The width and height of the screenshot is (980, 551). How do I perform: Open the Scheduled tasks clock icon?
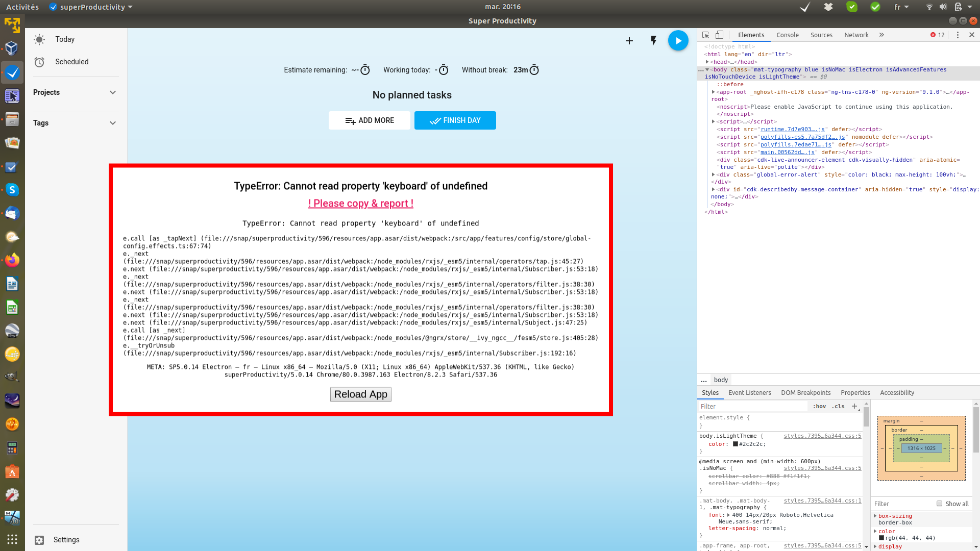tap(39, 62)
